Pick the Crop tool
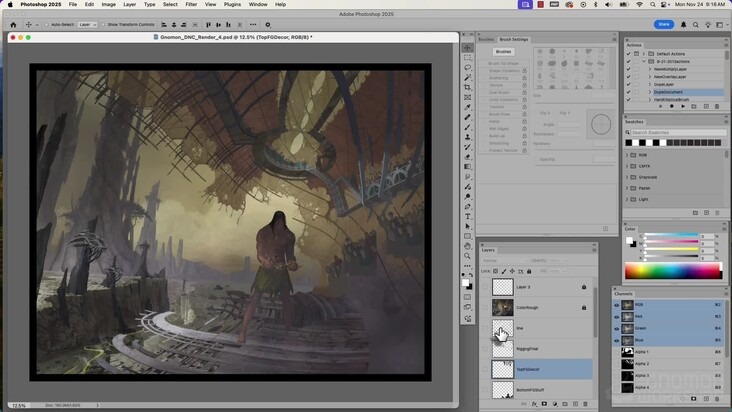Image resolution: width=732 pixels, height=412 pixels. pos(467,87)
